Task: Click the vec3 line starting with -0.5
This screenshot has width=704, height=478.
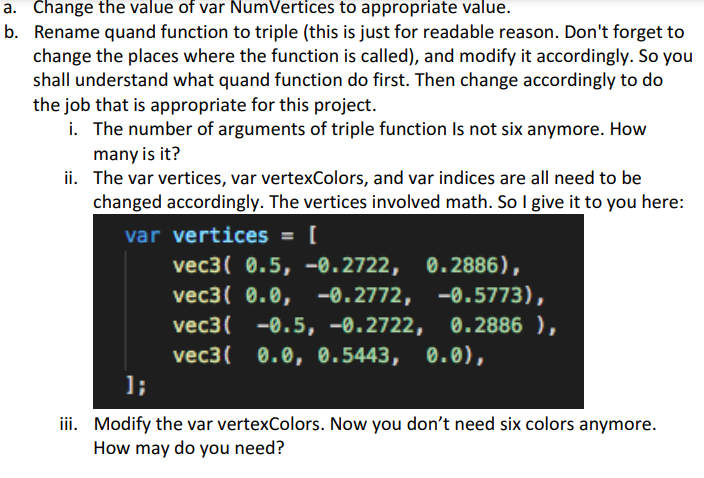Action: (364, 325)
